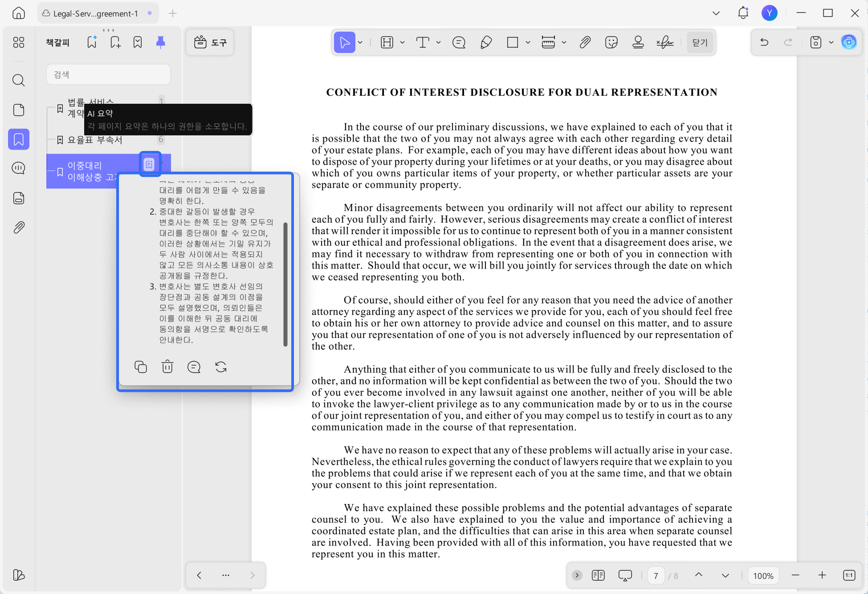Select the Text tool in the toolbar
Screen dimensions: 868x594
point(423,42)
